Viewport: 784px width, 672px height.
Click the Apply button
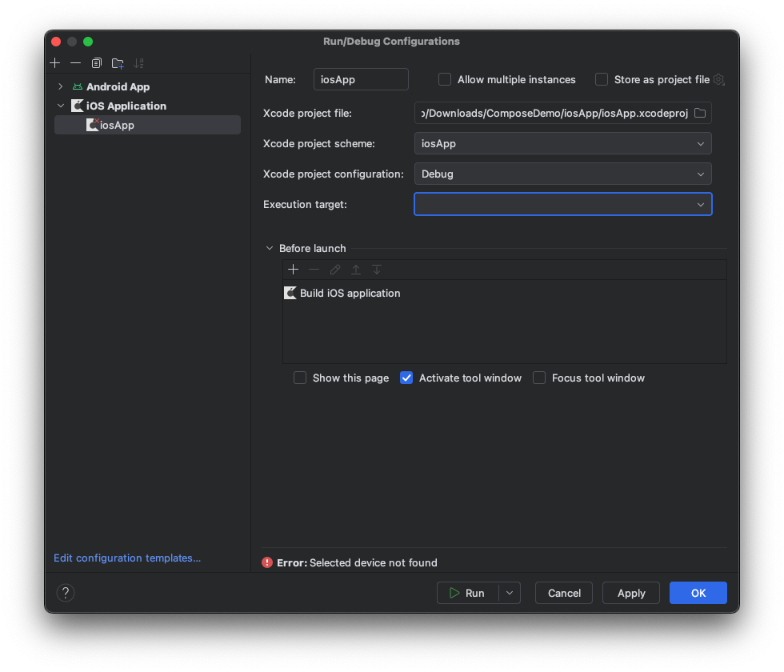click(631, 593)
